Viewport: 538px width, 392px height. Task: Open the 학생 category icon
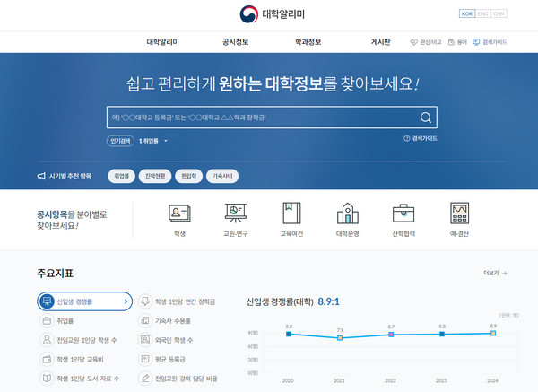[179, 213]
